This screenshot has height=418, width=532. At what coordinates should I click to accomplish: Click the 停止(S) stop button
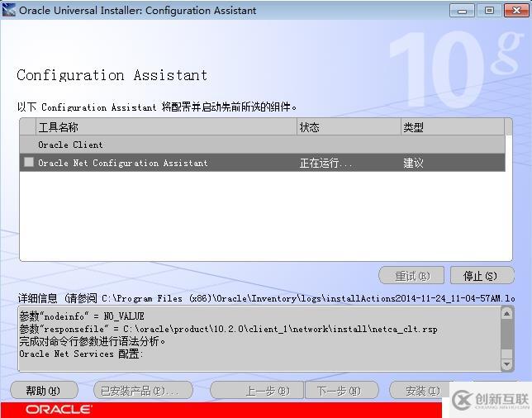[x=482, y=276]
